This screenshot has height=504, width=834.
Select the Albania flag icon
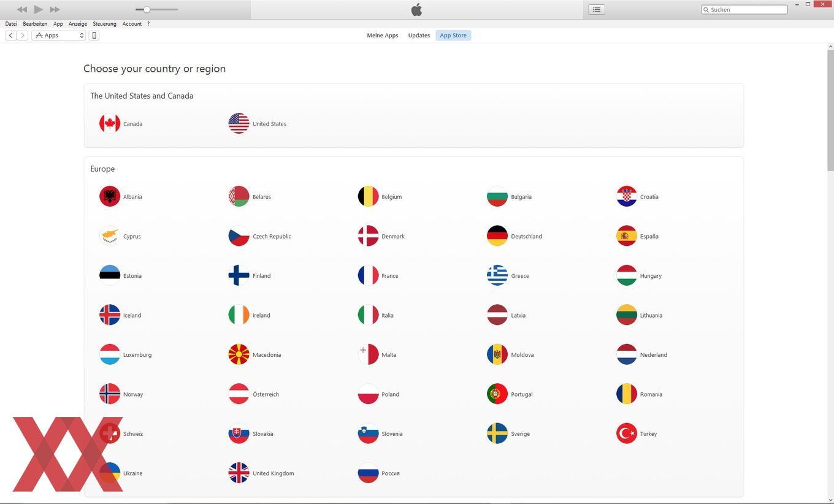(110, 196)
